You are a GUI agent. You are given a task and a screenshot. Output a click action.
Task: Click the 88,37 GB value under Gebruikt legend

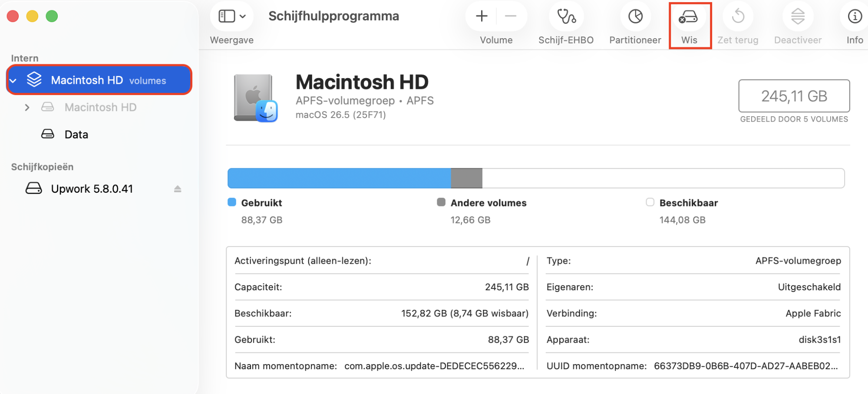coord(262,220)
